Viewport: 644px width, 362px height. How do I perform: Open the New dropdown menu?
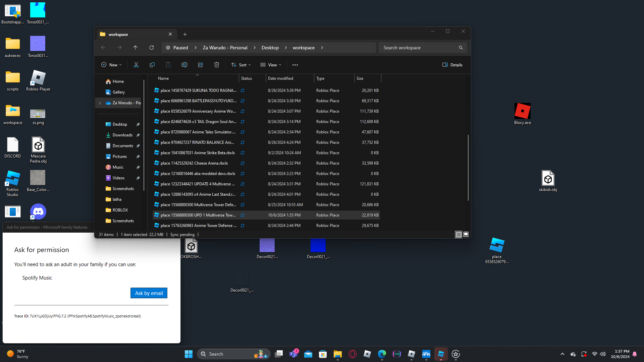pyautogui.click(x=111, y=65)
